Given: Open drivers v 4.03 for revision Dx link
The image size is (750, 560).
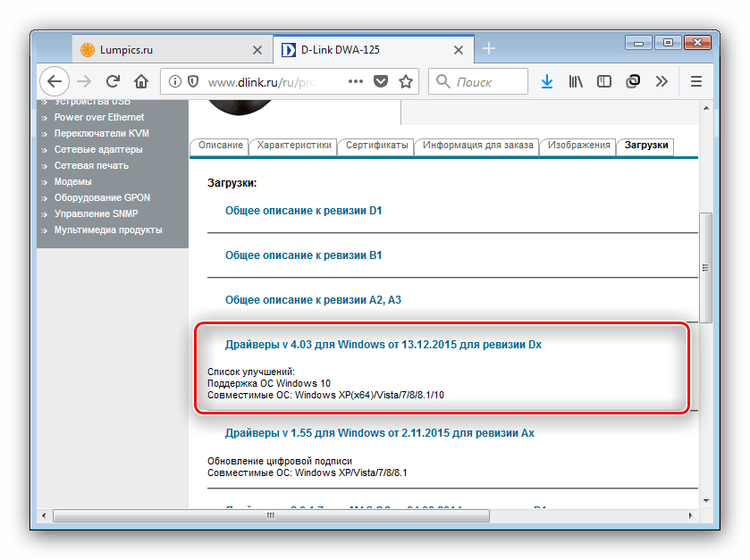Looking at the screenshot, I should [x=383, y=344].
